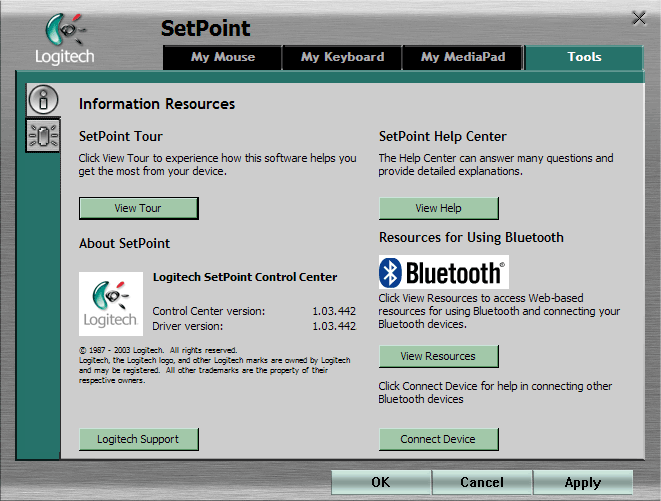Click the SetPoint title text
661x501 pixels.
pyautogui.click(x=205, y=29)
